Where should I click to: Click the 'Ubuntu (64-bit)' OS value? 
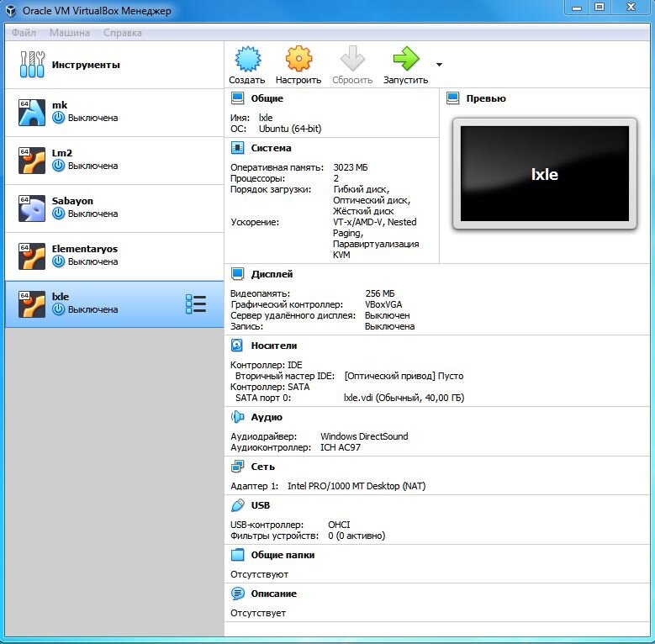click(290, 129)
